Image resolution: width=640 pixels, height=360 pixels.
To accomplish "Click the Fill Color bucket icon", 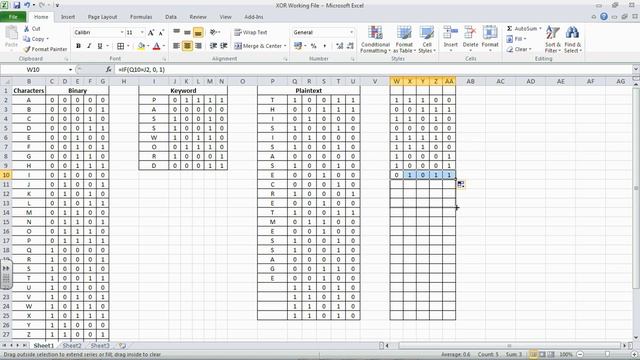I will (x=141, y=46).
